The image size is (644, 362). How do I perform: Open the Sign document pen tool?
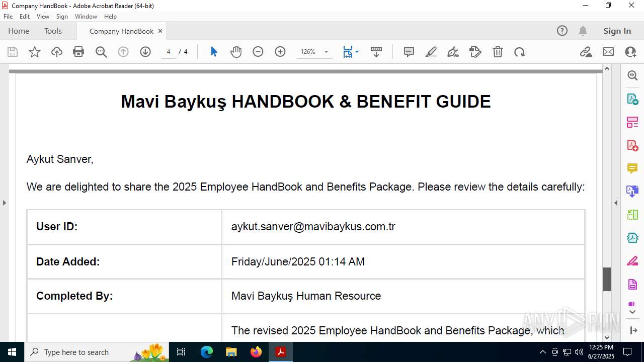pyautogui.click(x=453, y=52)
